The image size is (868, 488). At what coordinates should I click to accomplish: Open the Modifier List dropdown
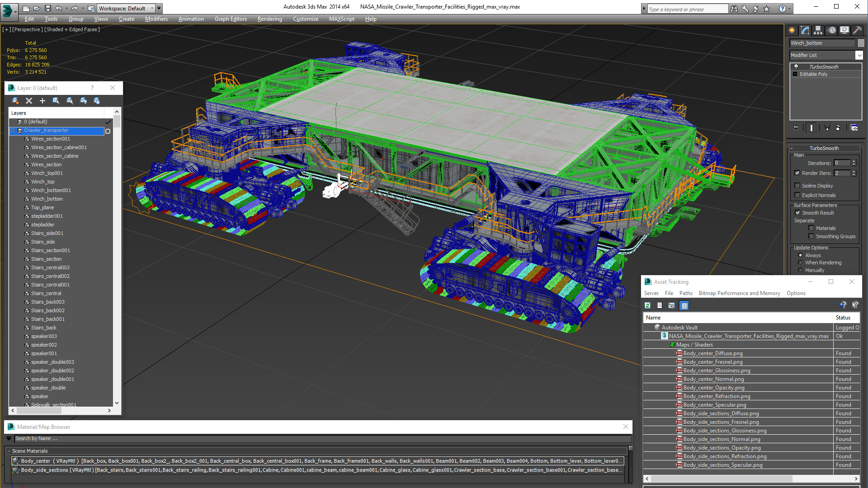click(x=859, y=55)
